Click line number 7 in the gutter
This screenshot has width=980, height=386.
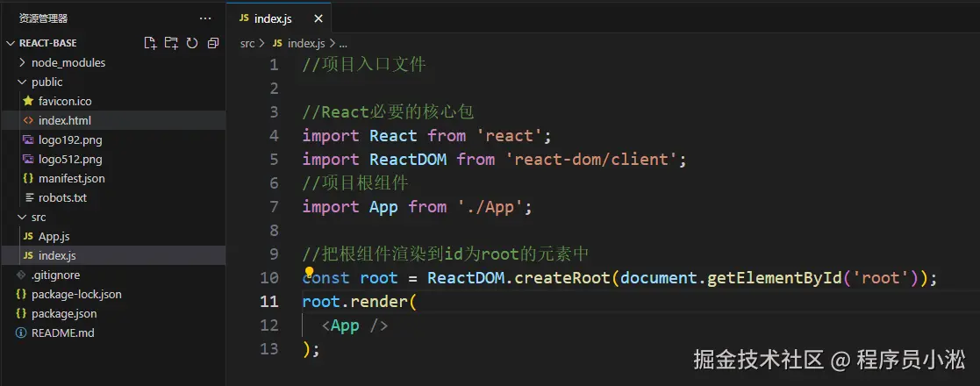(x=274, y=207)
